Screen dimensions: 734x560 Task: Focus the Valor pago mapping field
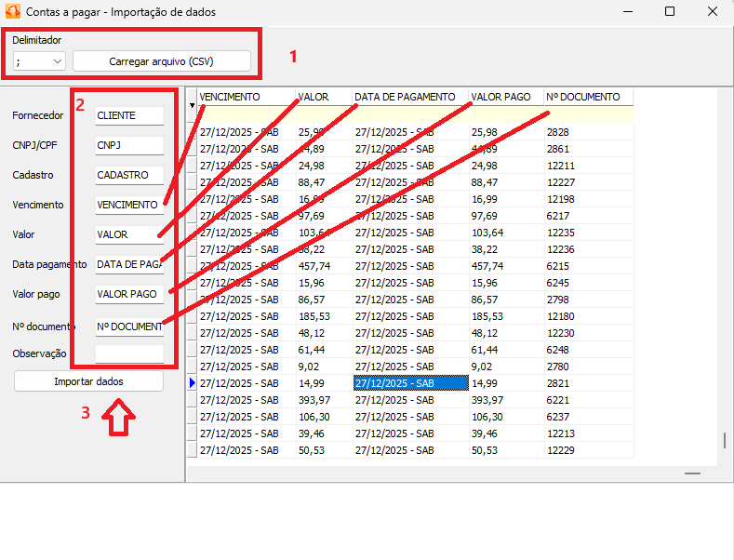pos(129,294)
